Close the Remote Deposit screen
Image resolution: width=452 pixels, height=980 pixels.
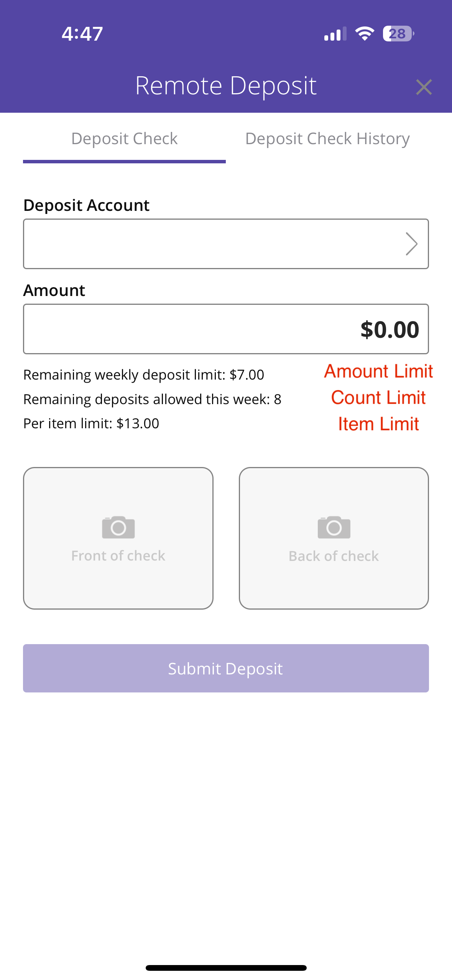click(424, 87)
